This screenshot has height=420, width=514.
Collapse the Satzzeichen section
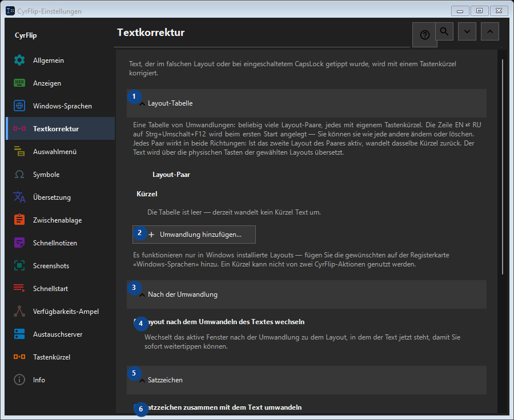[x=307, y=380]
